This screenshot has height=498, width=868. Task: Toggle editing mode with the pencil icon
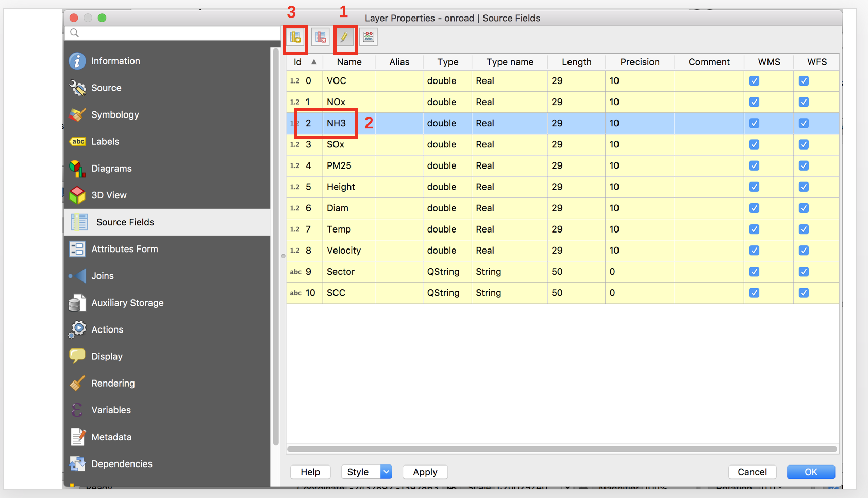(344, 37)
